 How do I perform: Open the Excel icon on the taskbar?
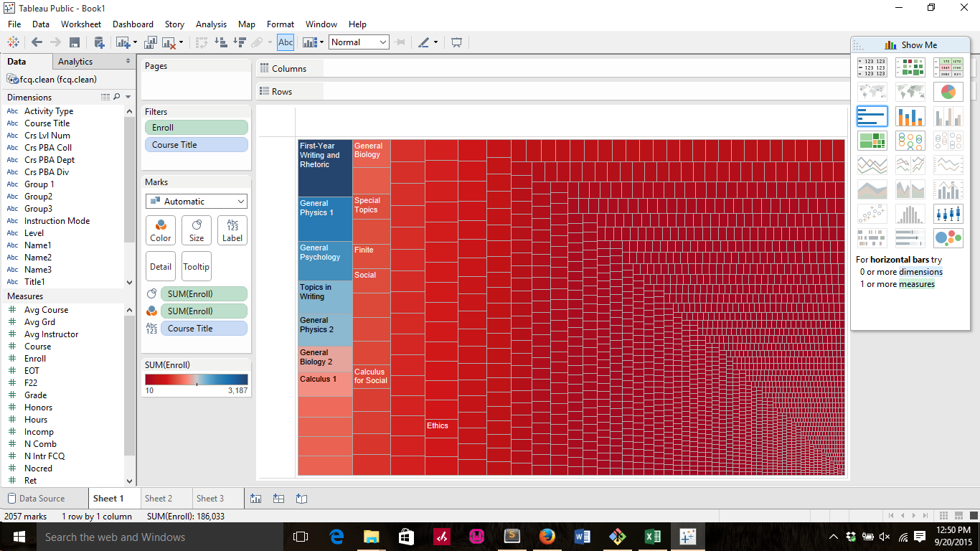point(653,537)
